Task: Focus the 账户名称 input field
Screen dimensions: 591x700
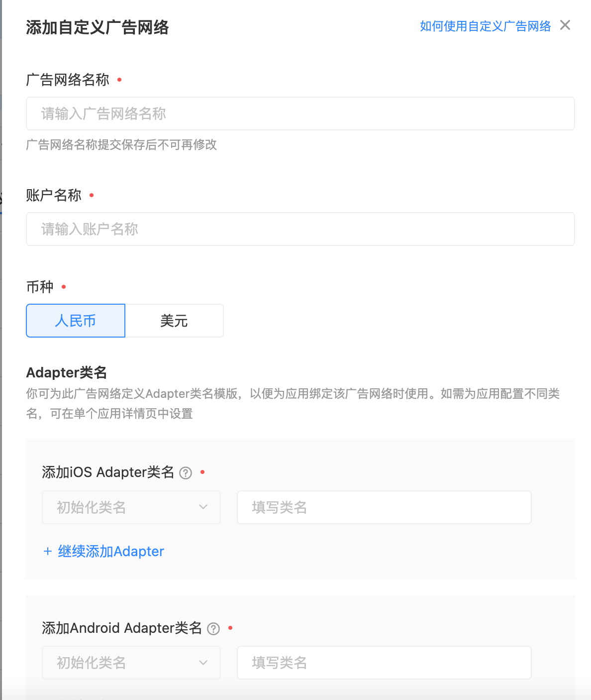Action: [x=300, y=229]
